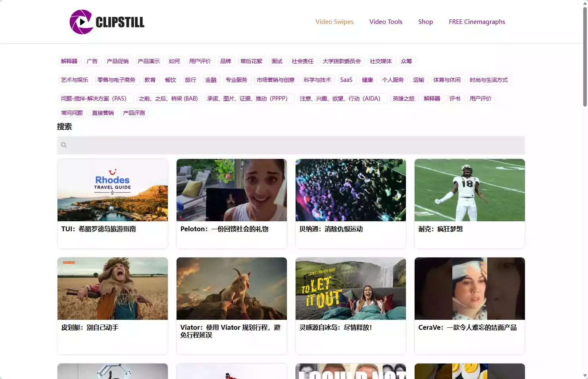
Task: Filter by 英雄之旅 tag
Action: [404, 99]
